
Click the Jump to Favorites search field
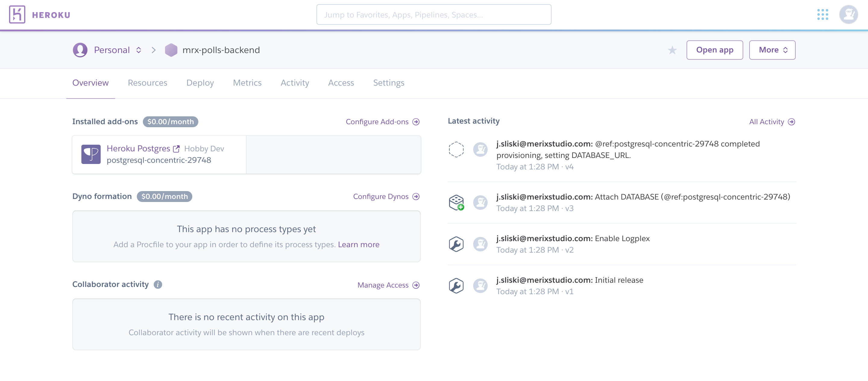pos(434,15)
